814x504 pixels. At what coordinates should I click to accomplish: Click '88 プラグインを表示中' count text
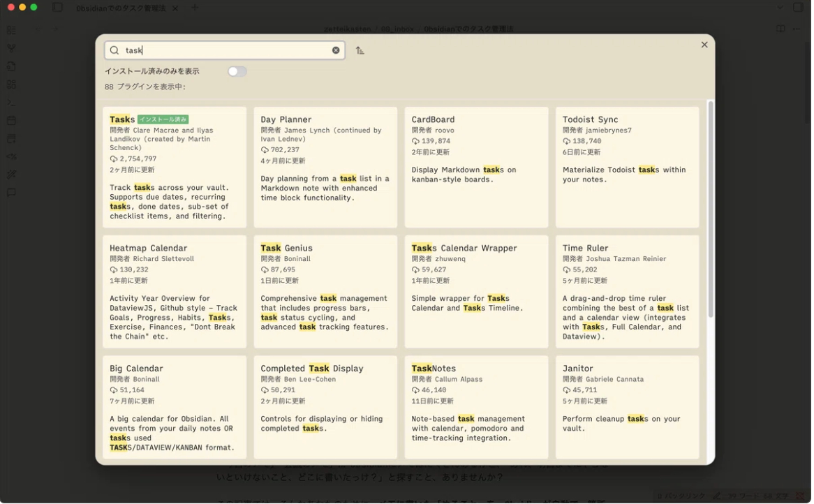[145, 87]
